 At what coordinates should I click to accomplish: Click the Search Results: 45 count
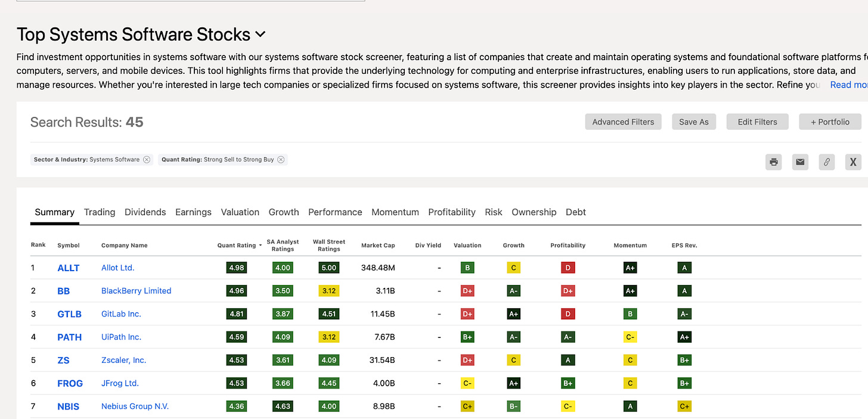point(87,122)
